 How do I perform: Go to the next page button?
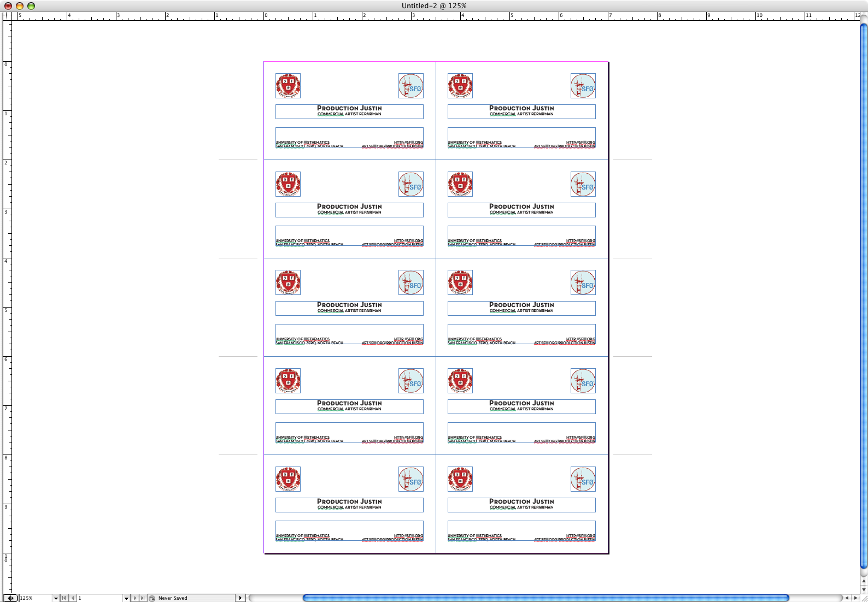[x=135, y=598]
